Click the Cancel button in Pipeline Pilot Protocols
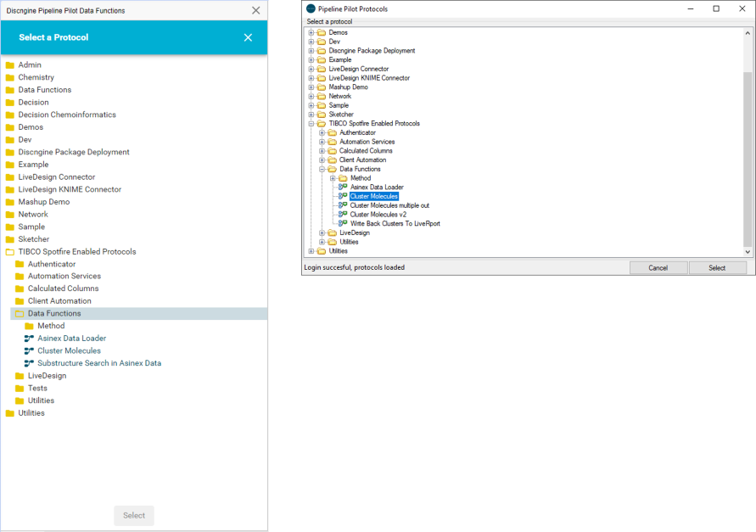The image size is (756, 532). tap(658, 267)
